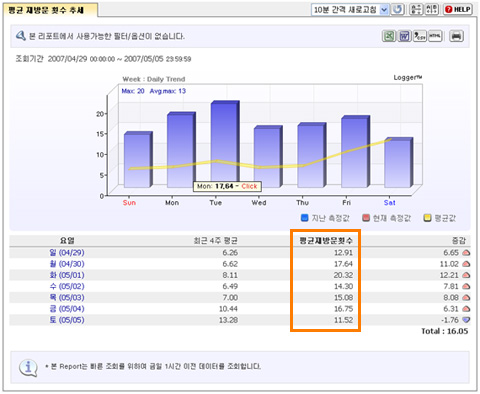Click the up-arrow icon beside 11.02
Viewport: 480px width, 394px height.
click(x=466, y=264)
